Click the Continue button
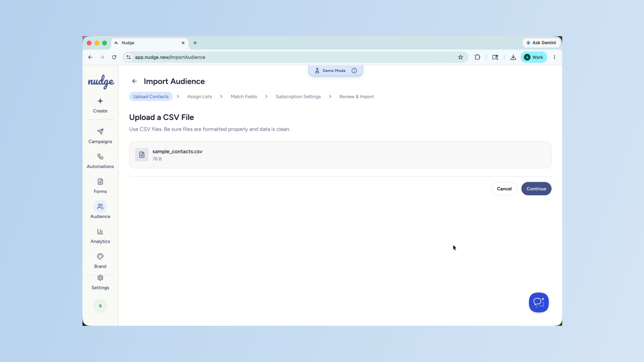This screenshot has height=362, width=644. pyautogui.click(x=536, y=189)
